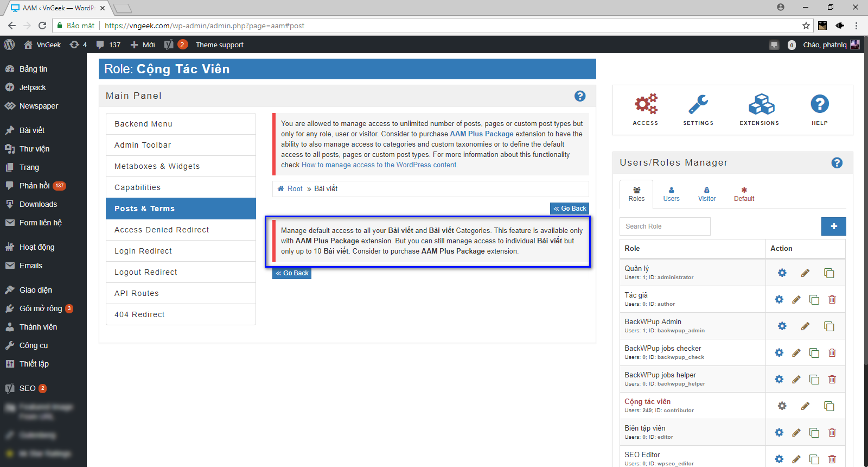
Task: Select Posts & Terms section
Action: tap(181, 209)
